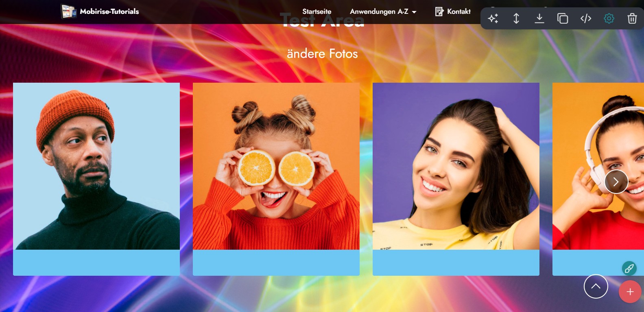Image resolution: width=644 pixels, height=312 pixels.
Task: Click the blue caption under beanie man photo
Action: coord(96,263)
